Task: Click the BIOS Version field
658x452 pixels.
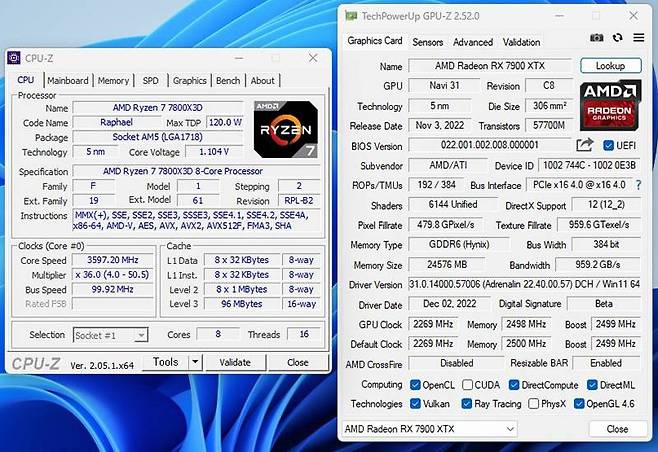Action: click(490, 145)
